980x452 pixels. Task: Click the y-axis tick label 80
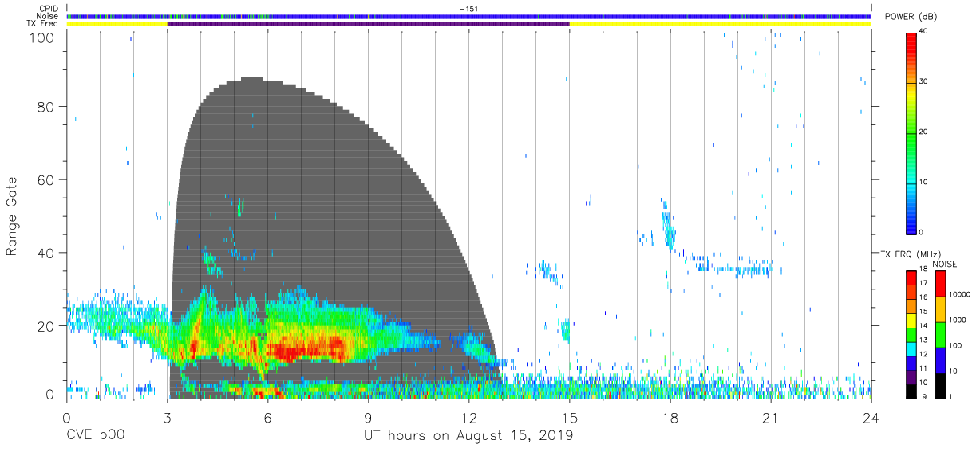pos(46,106)
